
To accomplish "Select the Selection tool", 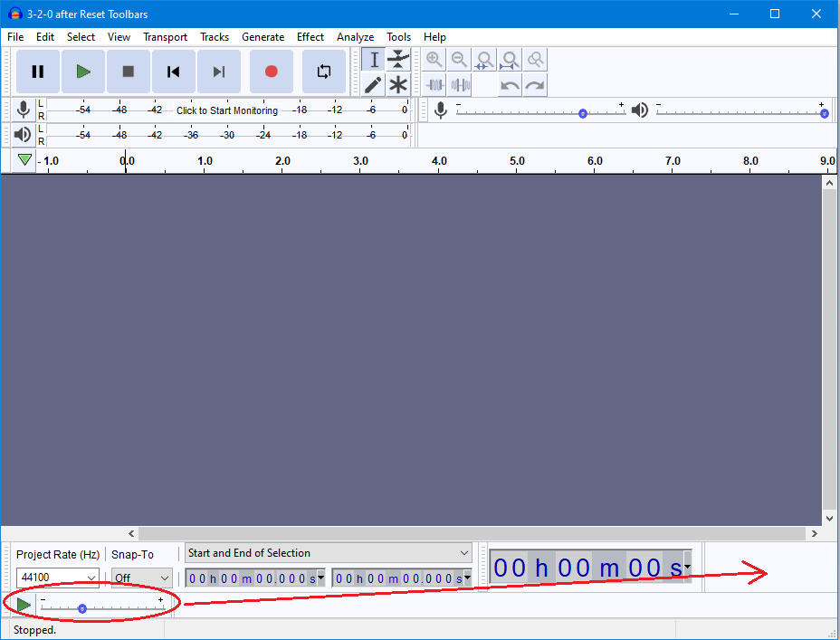I will (373, 60).
